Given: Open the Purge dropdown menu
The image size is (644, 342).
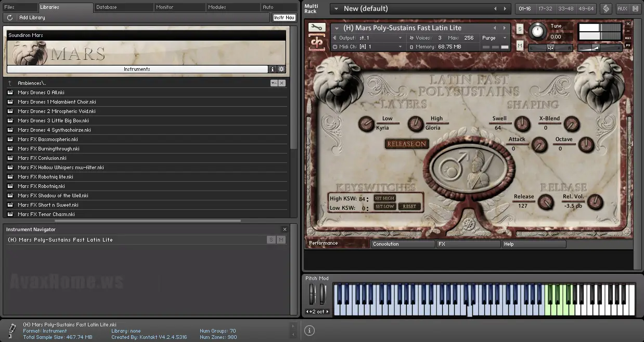Looking at the screenshot, I should (494, 38).
